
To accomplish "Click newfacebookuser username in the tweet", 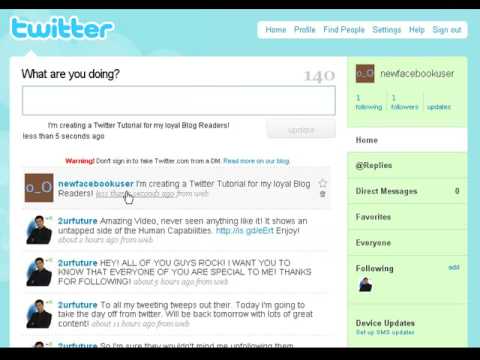I will (x=96, y=184).
